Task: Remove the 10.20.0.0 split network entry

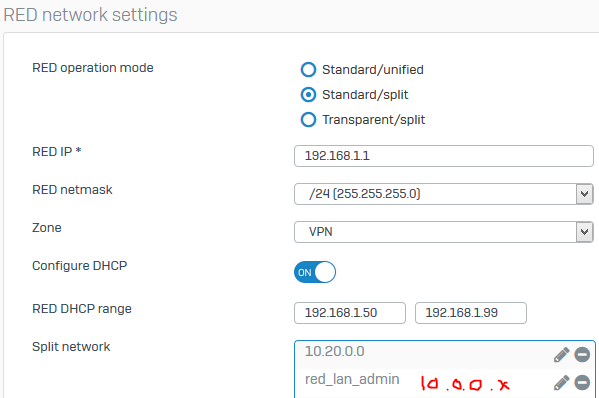Action: (582, 354)
